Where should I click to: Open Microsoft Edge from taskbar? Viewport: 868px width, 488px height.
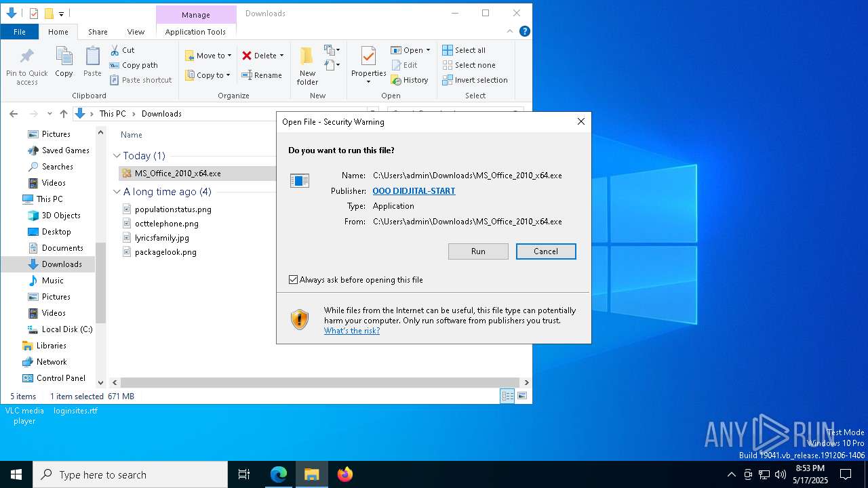[x=279, y=474]
